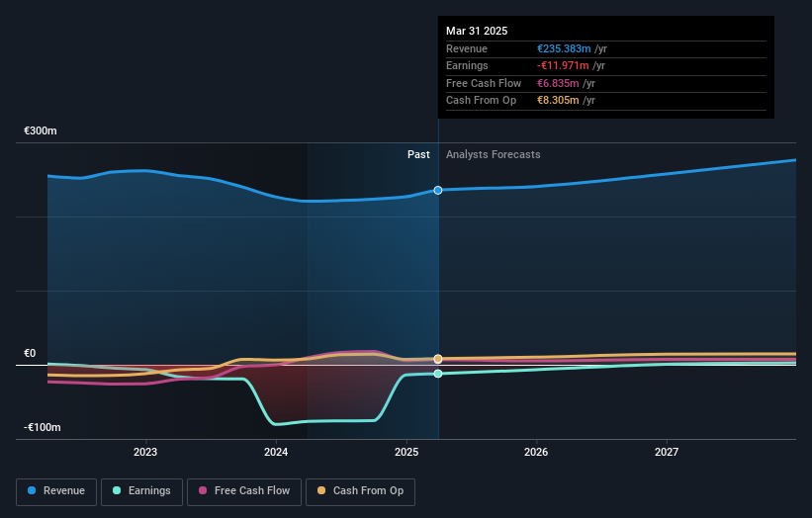This screenshot has width=812, height=518.
Task: Click the €6.835m free cash flow value
Action: click(x=558, y=83)
